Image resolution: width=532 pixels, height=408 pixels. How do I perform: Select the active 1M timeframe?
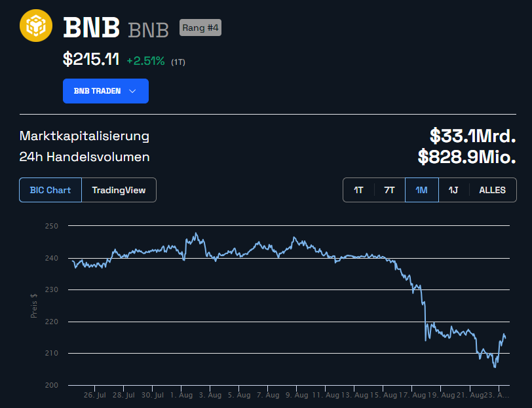421,189
